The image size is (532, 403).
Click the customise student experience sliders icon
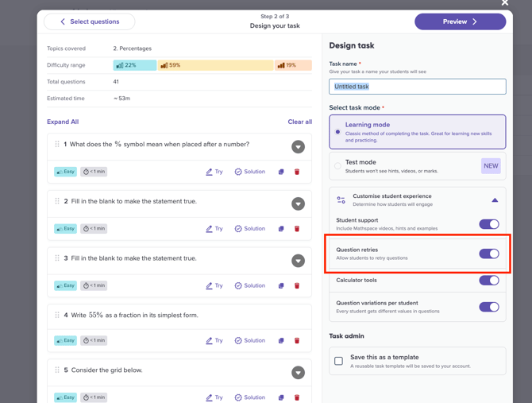(341, 200)
